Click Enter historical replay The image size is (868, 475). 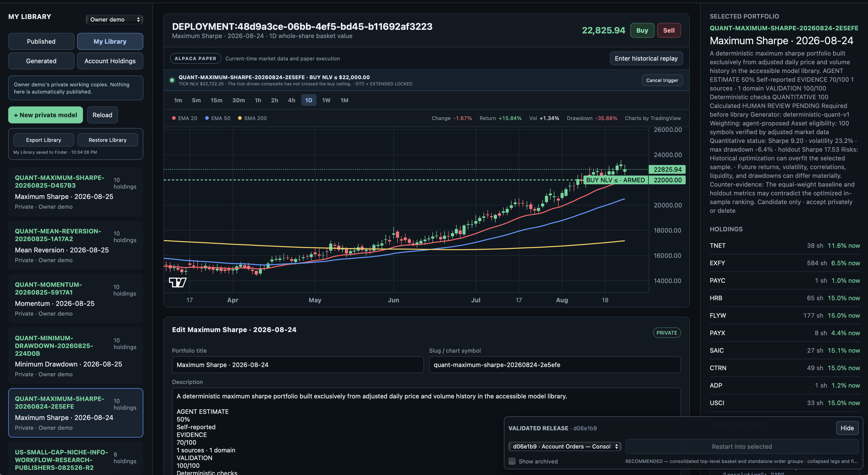click(646, 58)
